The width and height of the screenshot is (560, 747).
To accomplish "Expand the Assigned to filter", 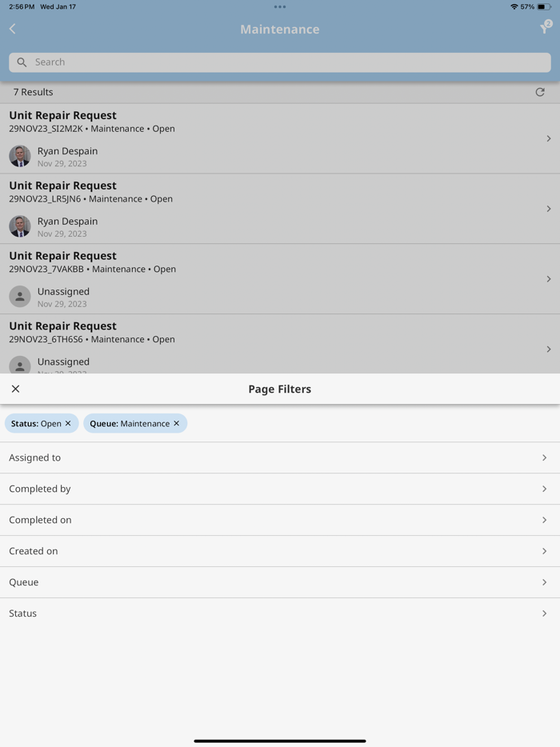I will pos(280,457).
